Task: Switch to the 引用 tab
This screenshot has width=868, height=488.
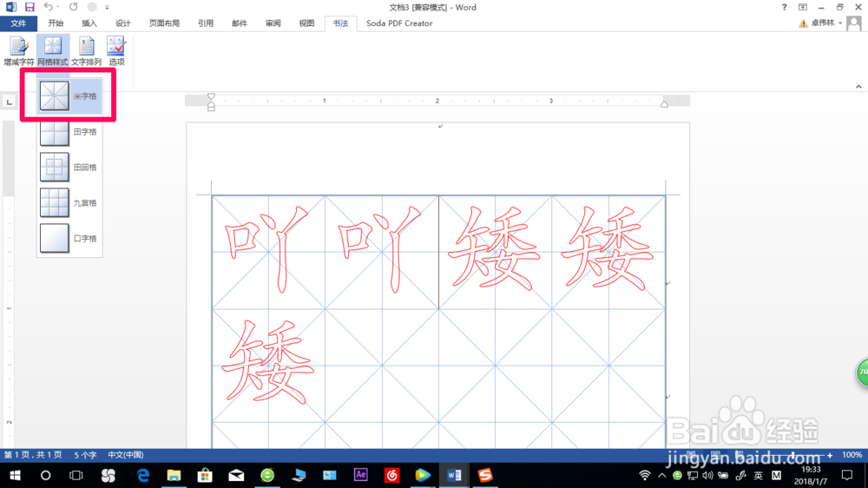Action: (206, 23)
